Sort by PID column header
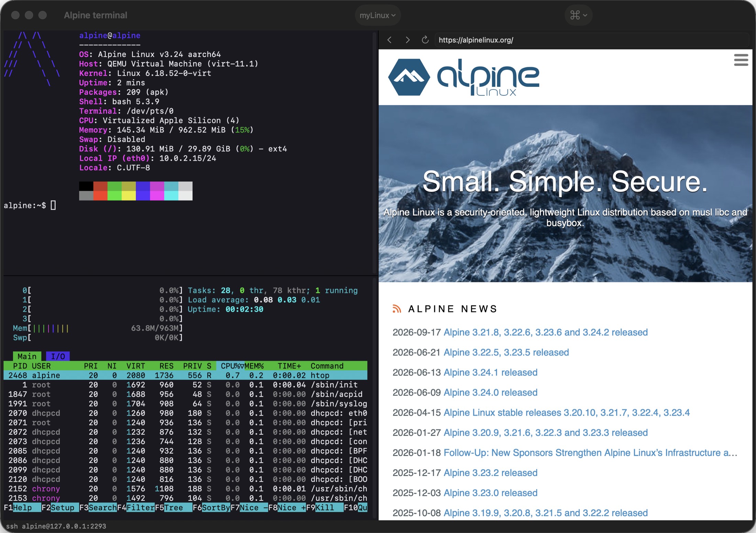The image size is (756, 533). (20, 366)
